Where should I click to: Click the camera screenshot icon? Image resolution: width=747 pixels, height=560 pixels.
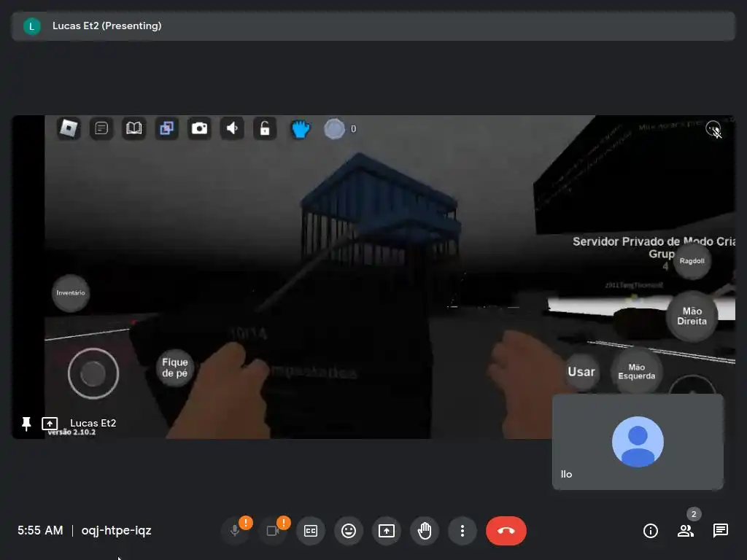tap(199, 128)
